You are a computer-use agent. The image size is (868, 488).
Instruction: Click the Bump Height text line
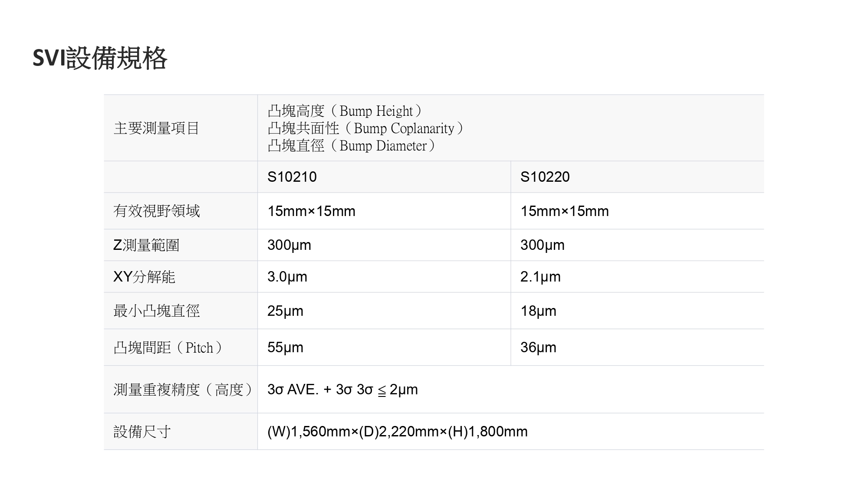[345, 111]
